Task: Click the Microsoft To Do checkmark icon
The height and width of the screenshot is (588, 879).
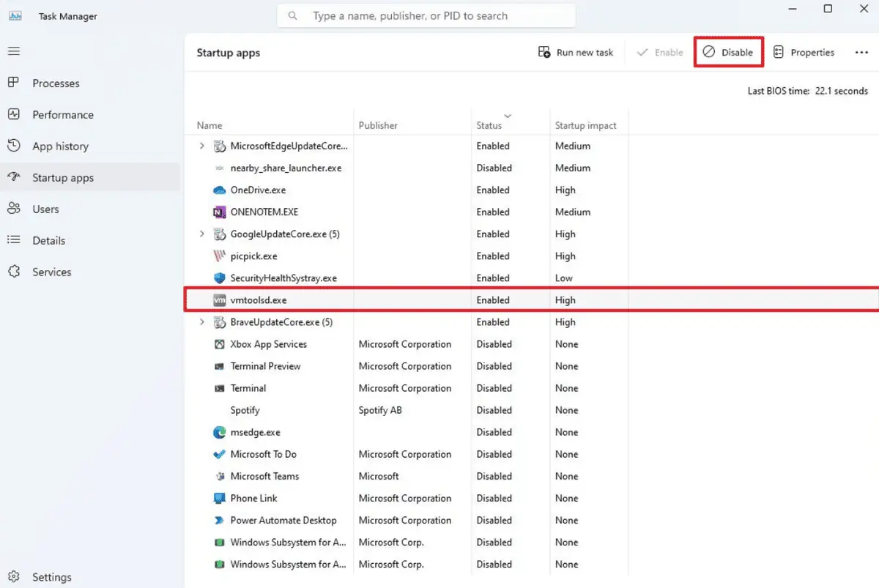Action: pyautogui.click(x=219, y=455)
